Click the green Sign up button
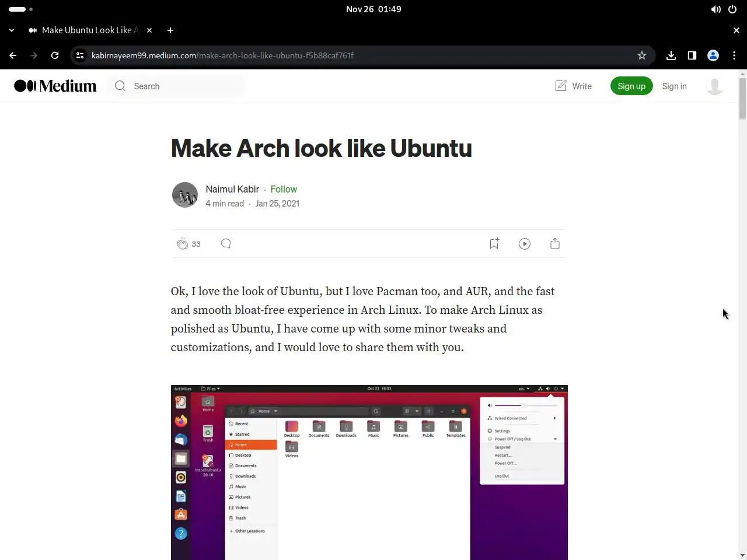The height and width of the screenshot is (560, 747). click(631, 86)
